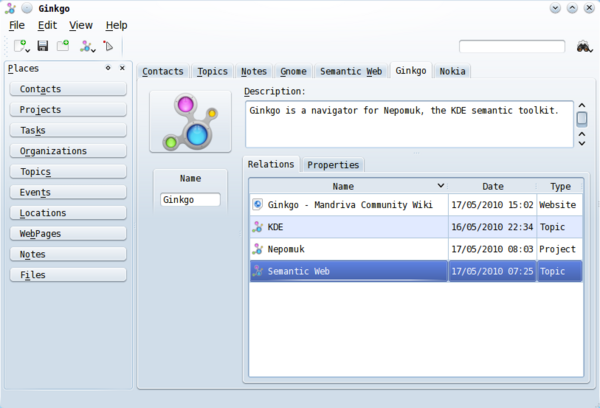The width and height of the screenshot is (600, 408).
Task: Open the View menu
Action: pos(80,25)
